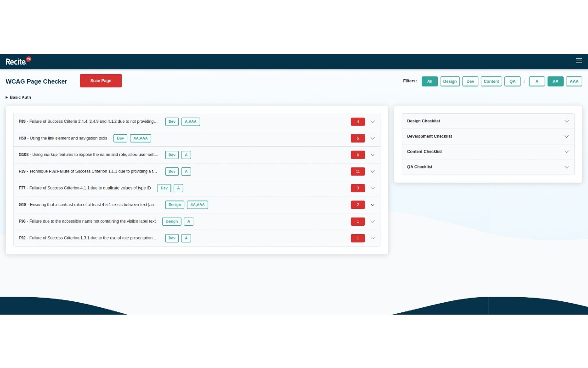Viewport: 588px width, 368px height.
Task: Toggle the Dev filter
Action: tap(470, 81)
